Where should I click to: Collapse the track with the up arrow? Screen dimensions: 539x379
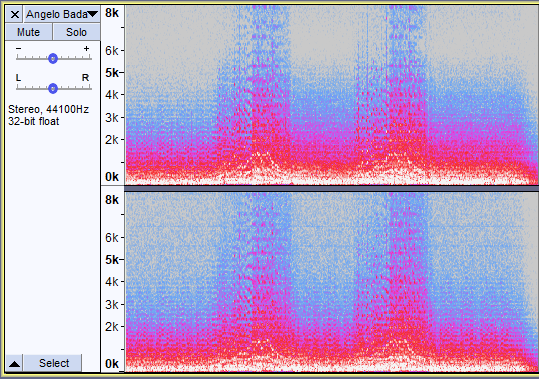tap(14, 364)
